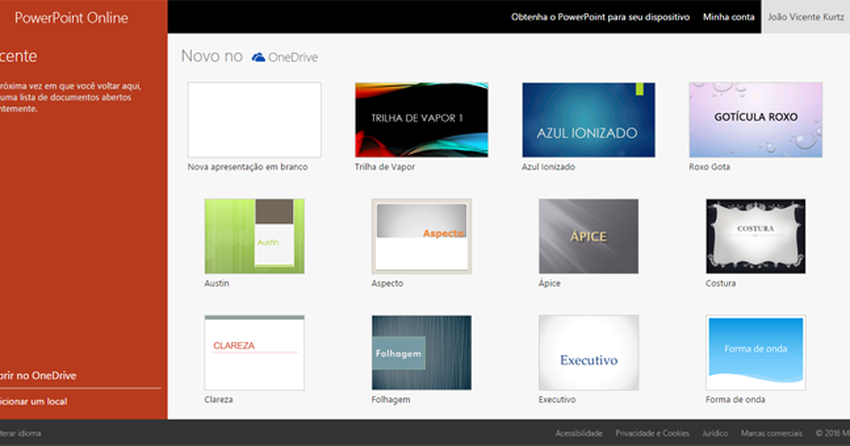
Task: Choose the Folhagem template thumbnail
Action: click(421, 352)
